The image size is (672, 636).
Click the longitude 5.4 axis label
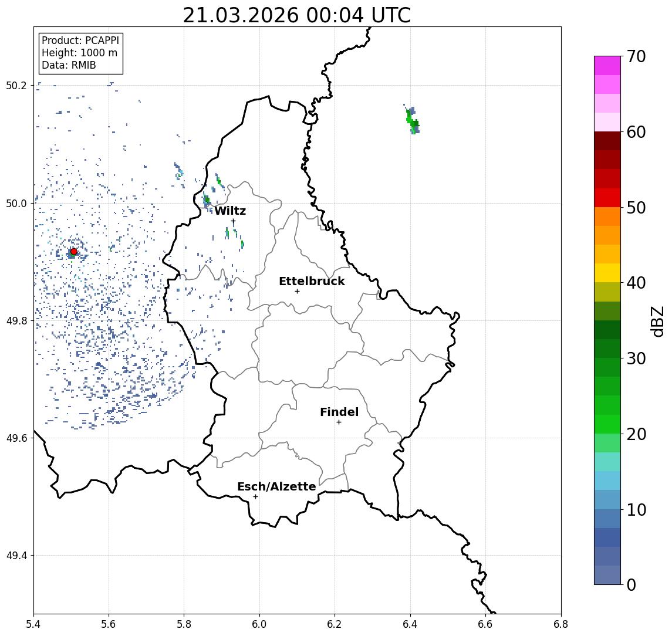(x=33, y=624)
